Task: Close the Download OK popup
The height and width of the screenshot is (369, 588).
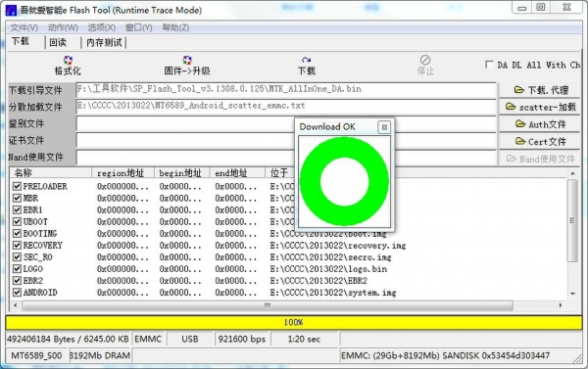Action: tap(384, 127)
